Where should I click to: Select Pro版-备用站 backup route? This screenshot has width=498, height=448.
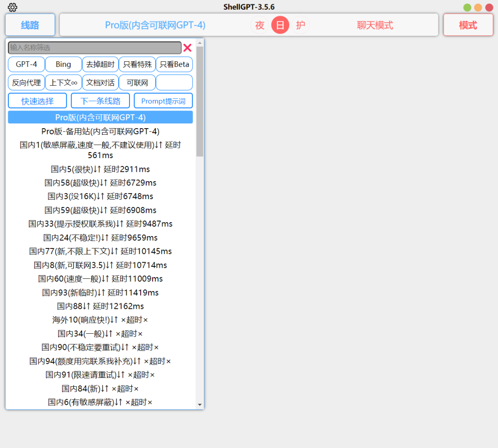(x=100, y=131)
